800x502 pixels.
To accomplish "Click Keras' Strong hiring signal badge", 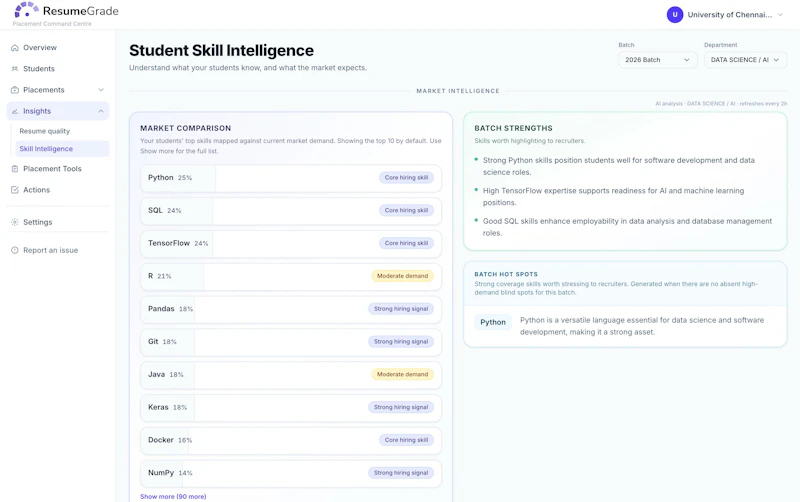I will [x=401, y=407].
